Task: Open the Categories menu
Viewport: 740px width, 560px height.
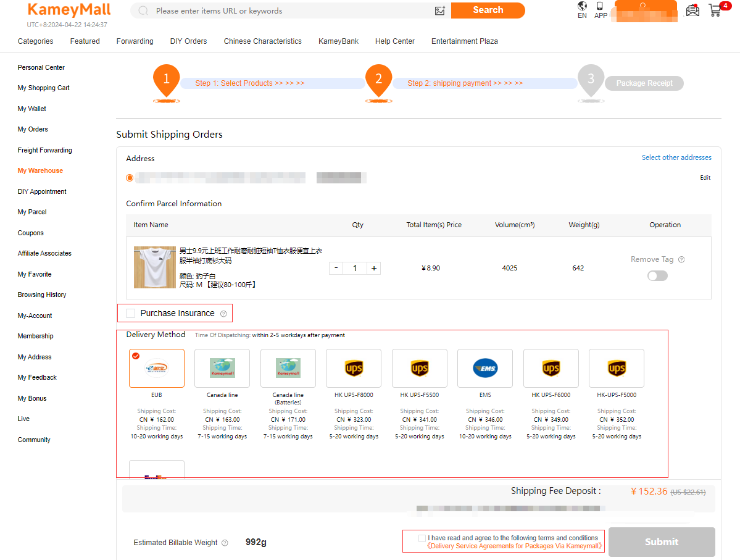Action: point(35,41)
